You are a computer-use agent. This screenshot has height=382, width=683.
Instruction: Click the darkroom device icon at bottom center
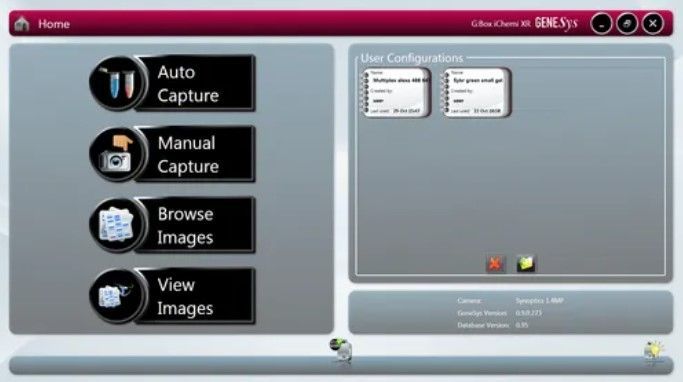pyautogui.click(x=341, y=350)
